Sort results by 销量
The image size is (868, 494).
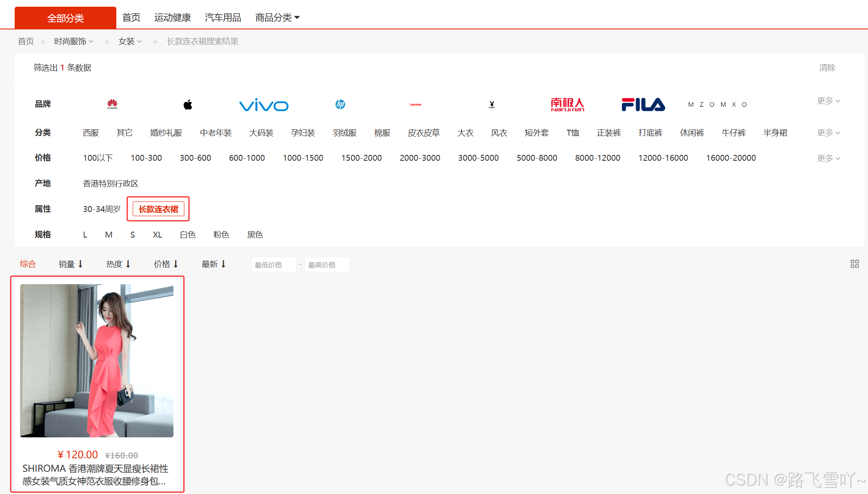pyautogui.click(x=71, y=264)
